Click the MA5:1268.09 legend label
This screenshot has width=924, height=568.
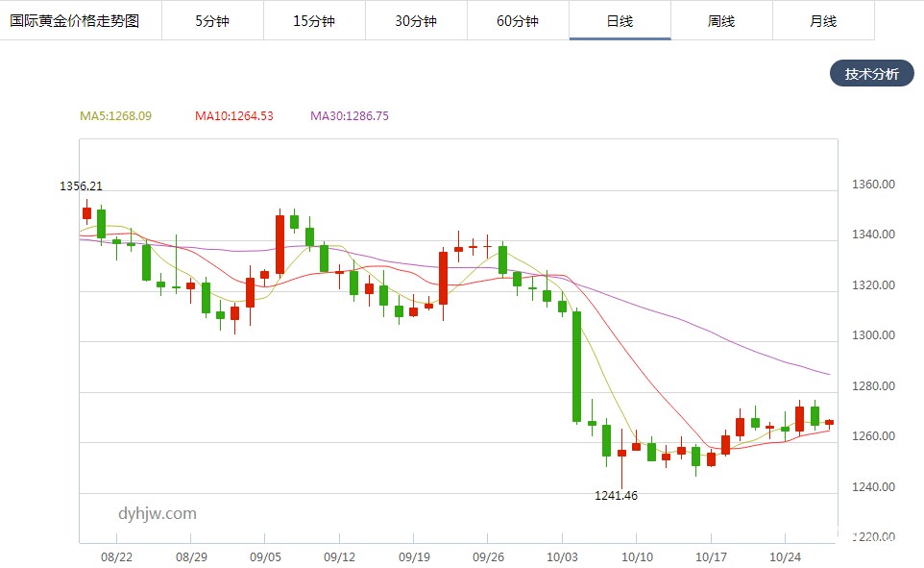(x=115, y=116)
